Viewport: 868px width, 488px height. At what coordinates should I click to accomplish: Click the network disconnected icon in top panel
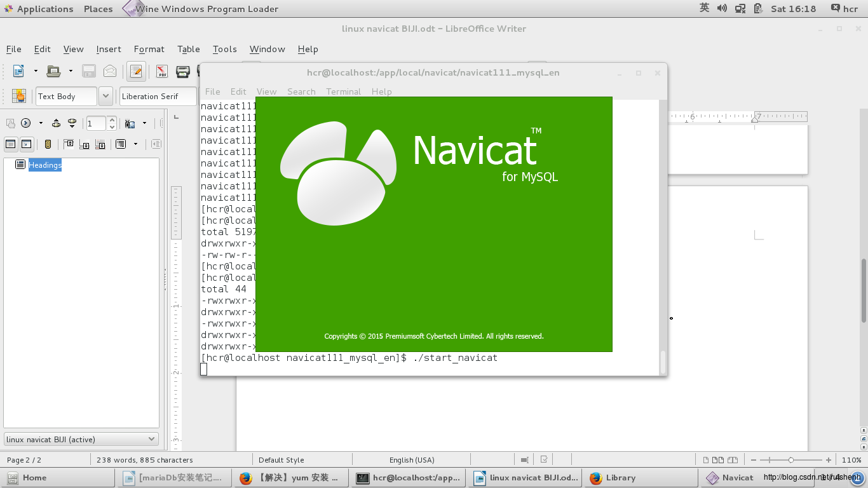tap(740, 8)
